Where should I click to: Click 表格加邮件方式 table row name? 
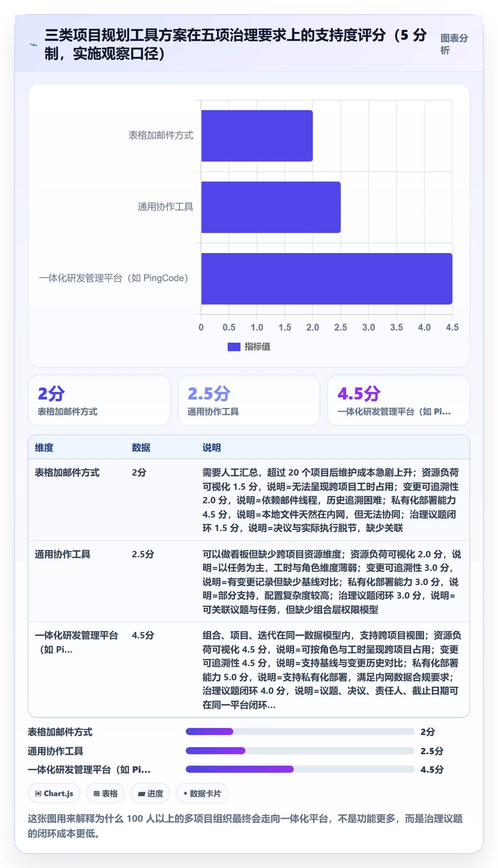(67, 472)
